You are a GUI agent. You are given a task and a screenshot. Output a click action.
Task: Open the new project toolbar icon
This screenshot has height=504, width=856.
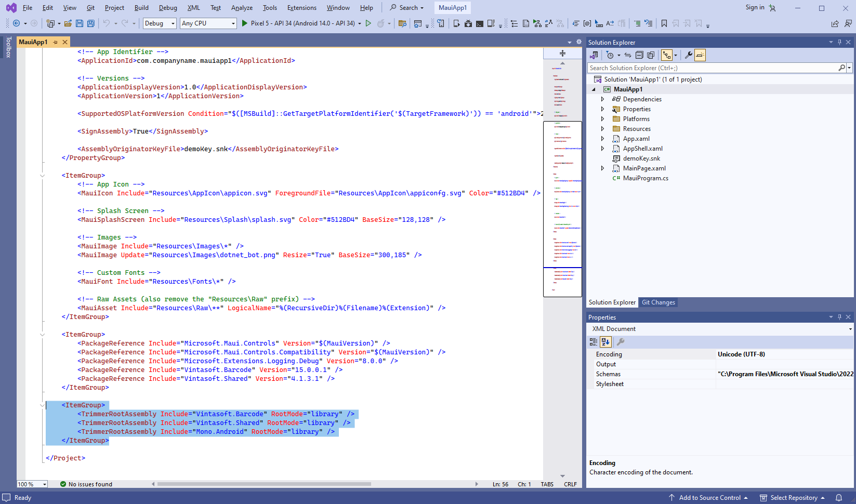click(x=50, y=23)
